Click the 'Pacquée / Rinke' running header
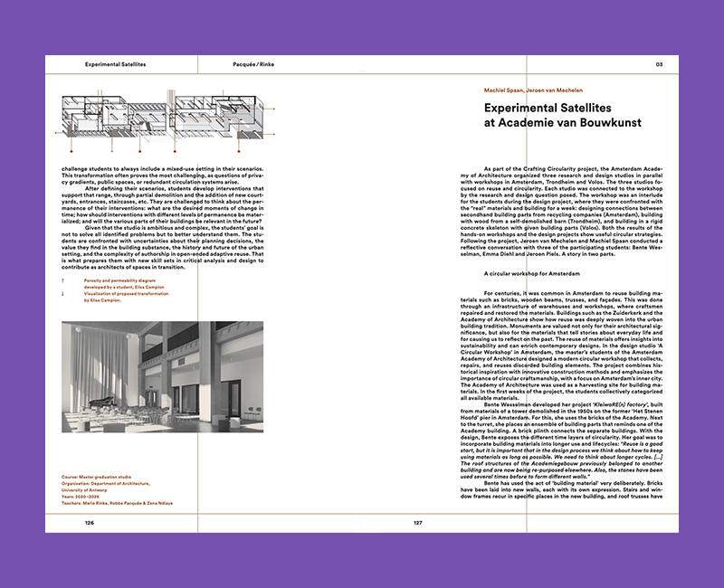Viewport: 724px width, 588px height. 253,64
